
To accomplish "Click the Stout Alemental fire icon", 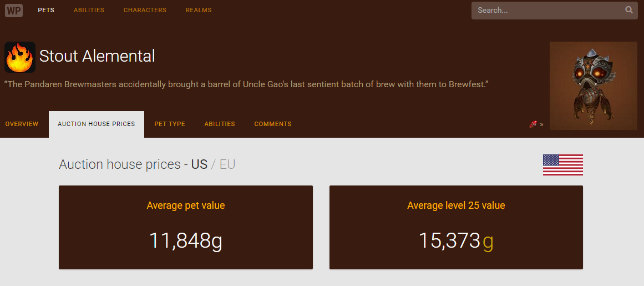I will [20, 57].
